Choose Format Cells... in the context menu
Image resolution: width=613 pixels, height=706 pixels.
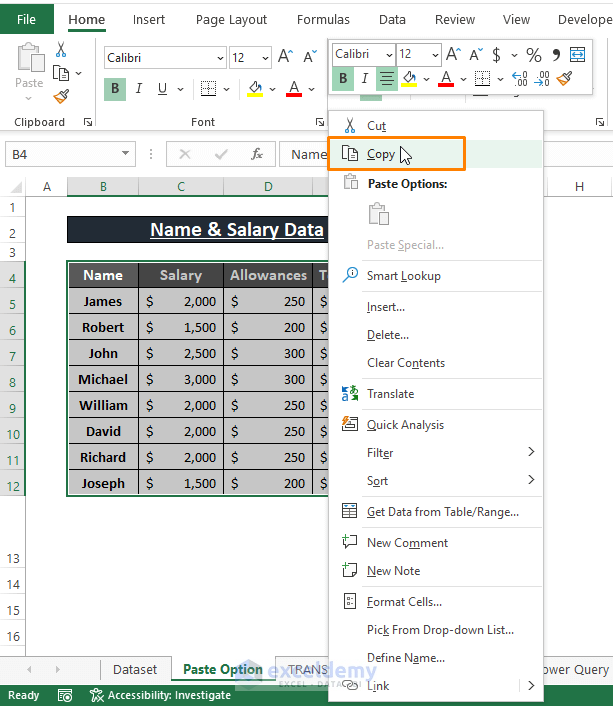[404, 602]
